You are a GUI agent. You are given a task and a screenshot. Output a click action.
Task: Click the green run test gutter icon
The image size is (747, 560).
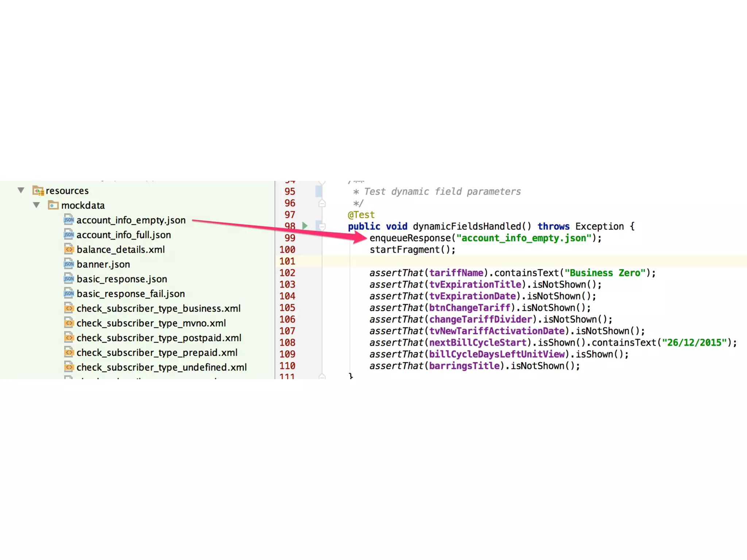[305, 226]
